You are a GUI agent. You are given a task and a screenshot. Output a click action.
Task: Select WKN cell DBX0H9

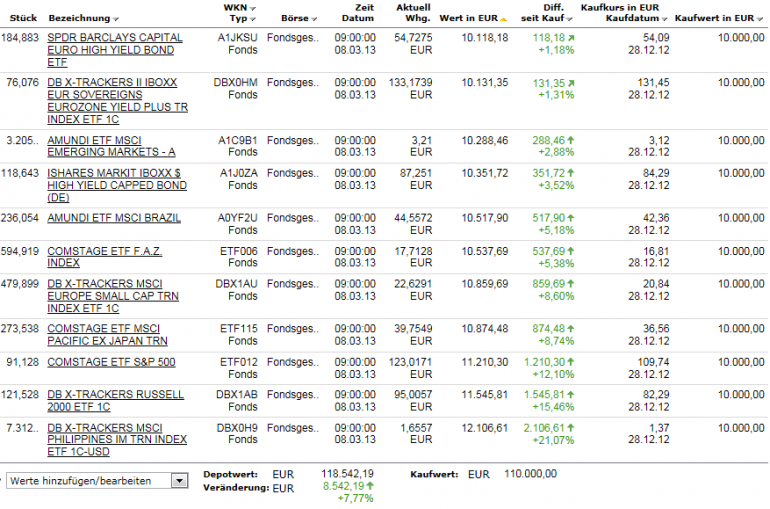click(237, 428)
